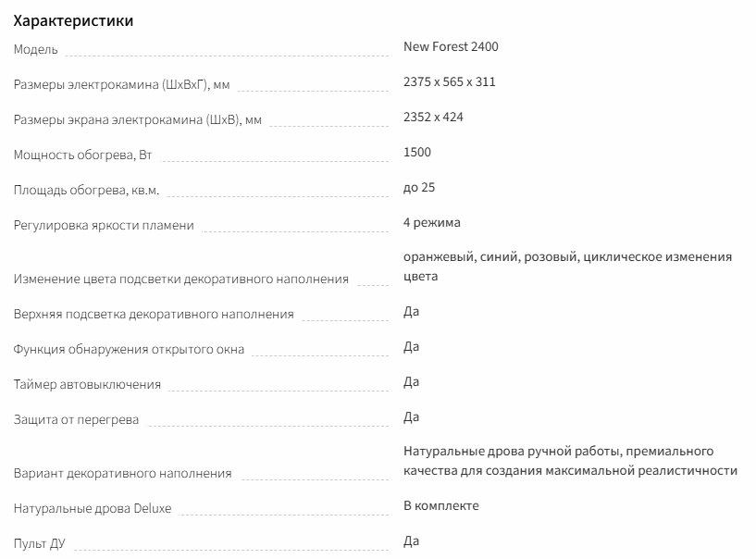This screenshot has height=559, width=756.
Task: Click the Площадь обогрева label
Action: 86,191
